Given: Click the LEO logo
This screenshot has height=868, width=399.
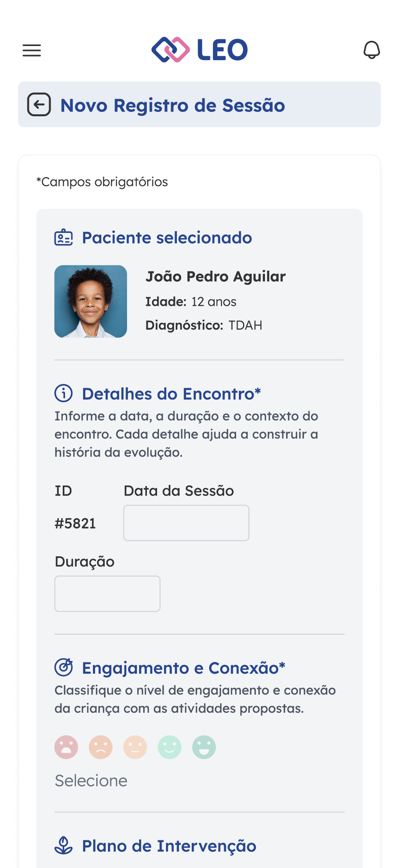Looking at the screenshot, I should coord(199,50).
